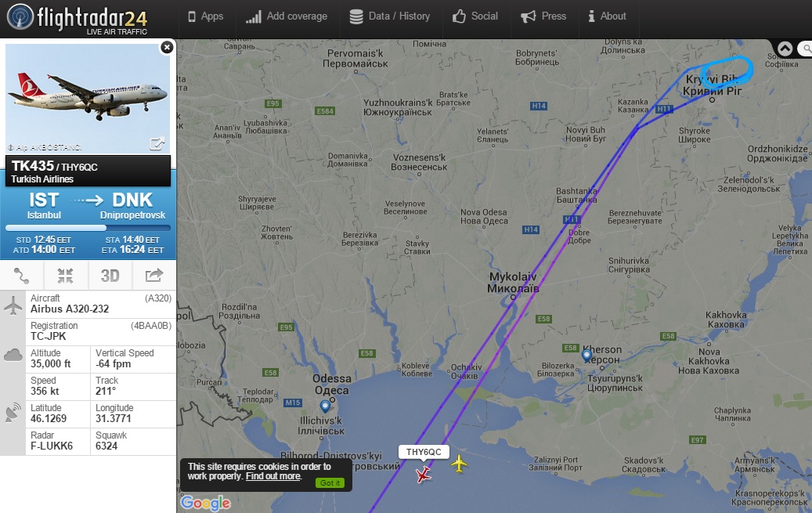
Task: Click the green Got it cookie button
Action: coord(330,483)
